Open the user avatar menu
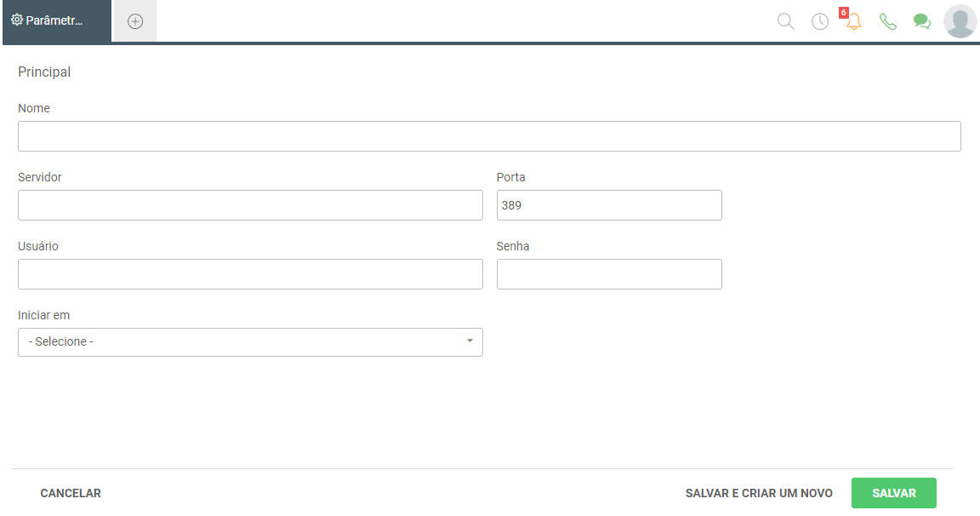 coord(960,21)
